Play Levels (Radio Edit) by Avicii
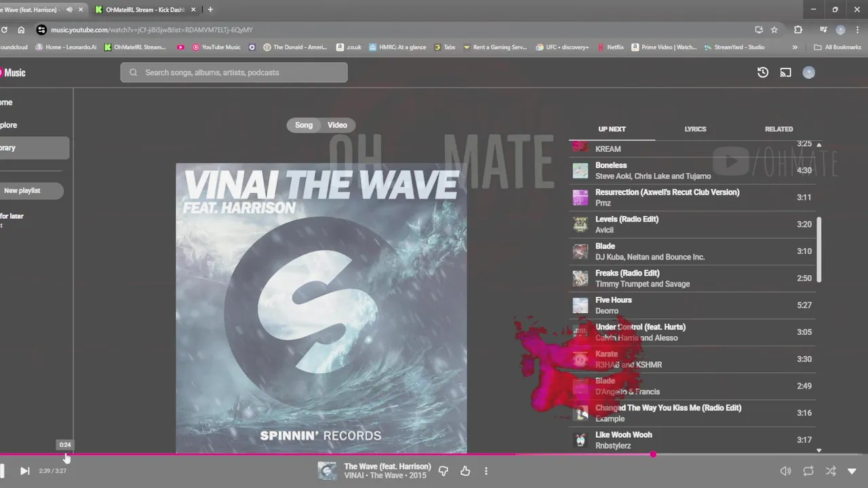868x488 pixels. tap(692, 224)
